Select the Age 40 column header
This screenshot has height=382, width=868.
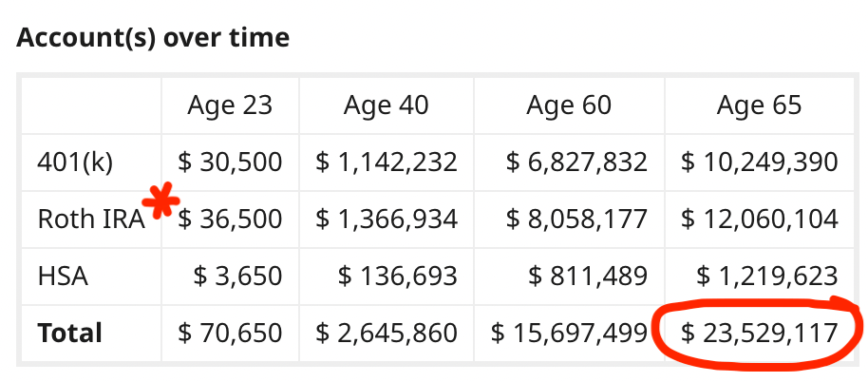coord(386,105)
